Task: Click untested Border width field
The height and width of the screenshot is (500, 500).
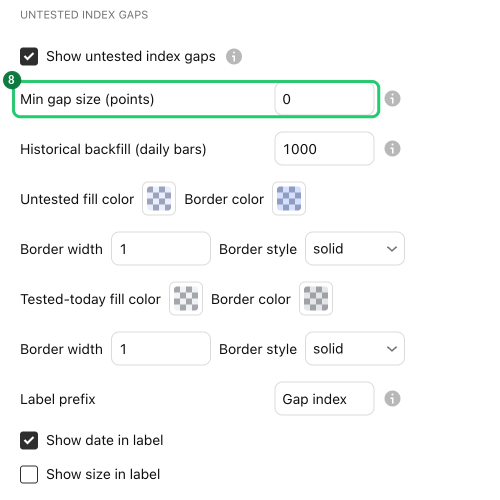Action: (161, 249)
